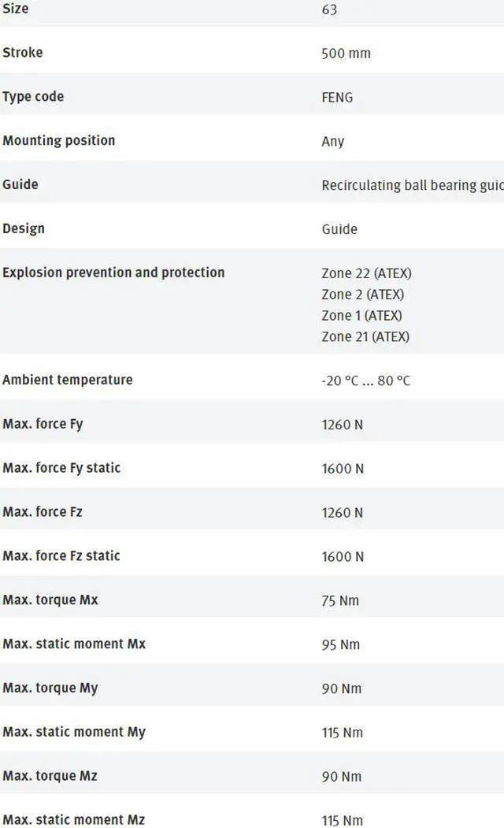Click the Design row label

(x=24, y=228)
